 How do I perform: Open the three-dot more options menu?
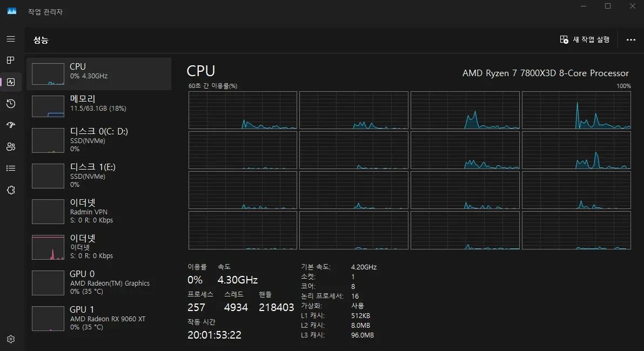coord(630,39)
